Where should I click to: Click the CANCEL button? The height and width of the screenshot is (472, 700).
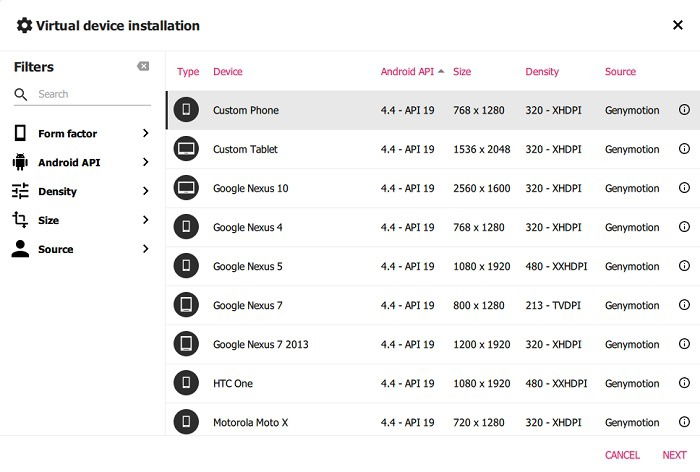click(x=622, y=455)
